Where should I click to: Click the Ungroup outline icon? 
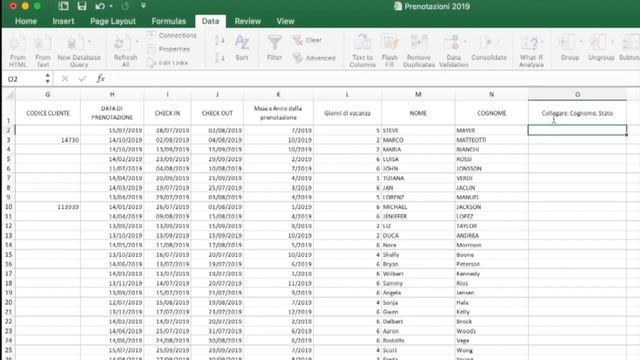pyautogui.click(x=598, y=43)
